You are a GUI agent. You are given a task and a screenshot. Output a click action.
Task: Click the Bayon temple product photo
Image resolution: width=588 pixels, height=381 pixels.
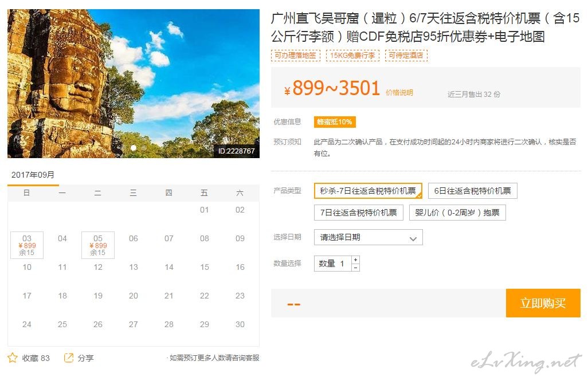point(134,84)
